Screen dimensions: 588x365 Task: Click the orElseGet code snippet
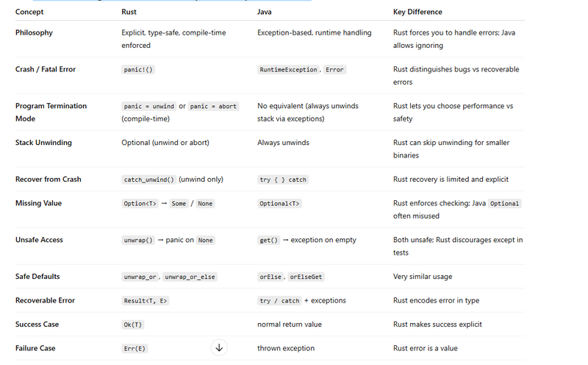(307, 277)
